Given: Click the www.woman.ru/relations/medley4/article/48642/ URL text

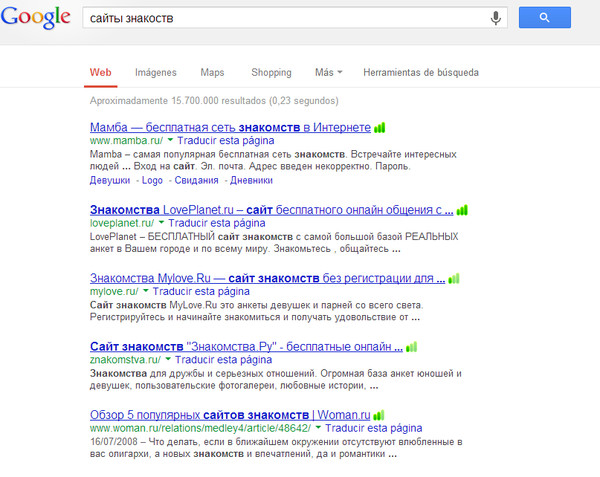Looking at the screenshot, I should click(201, 428).
